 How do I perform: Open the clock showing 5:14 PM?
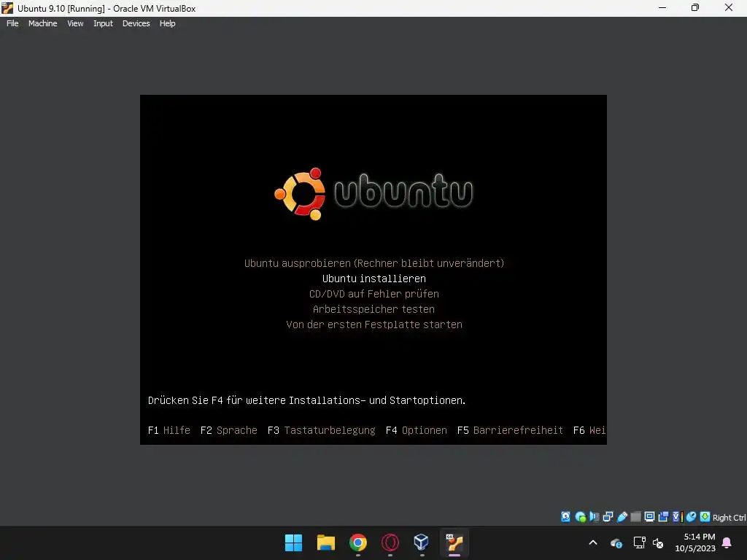click(695, 542)
